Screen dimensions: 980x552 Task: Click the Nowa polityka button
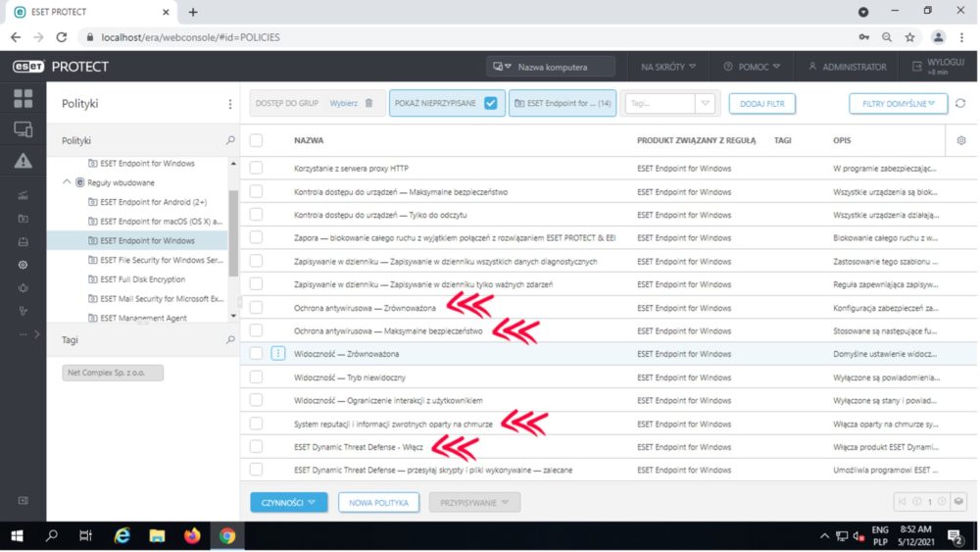(x=378, y=502)
